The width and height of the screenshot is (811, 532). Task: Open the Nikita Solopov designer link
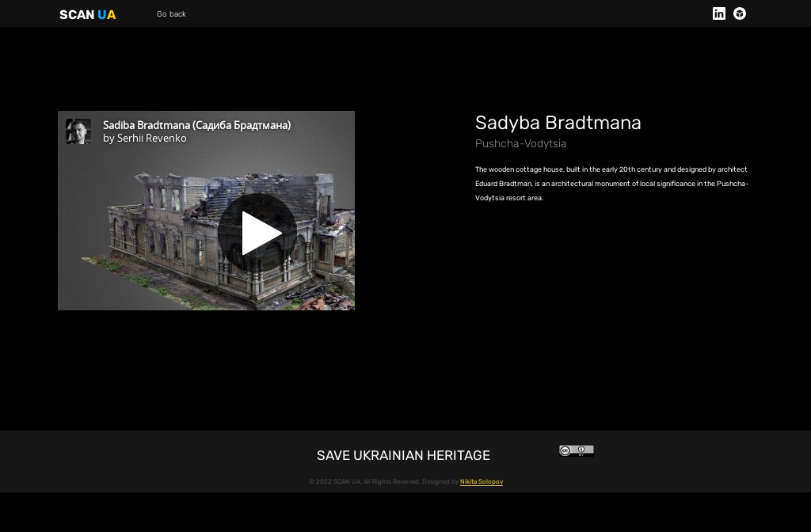[482, 481]
